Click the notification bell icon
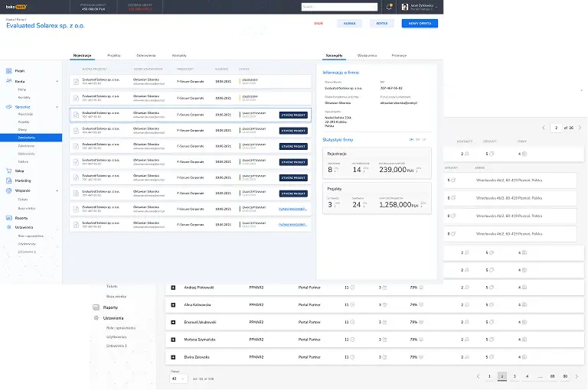 [390, 6]
